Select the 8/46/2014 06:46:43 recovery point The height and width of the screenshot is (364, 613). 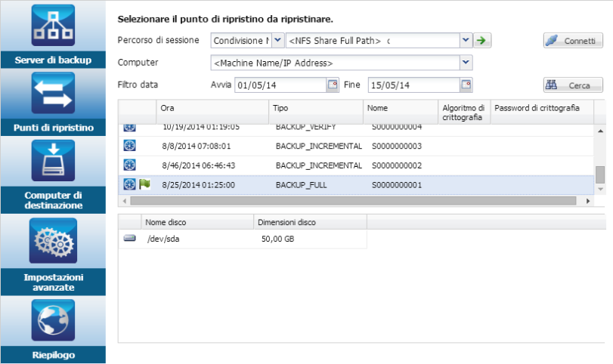click(x=356, y=165)
